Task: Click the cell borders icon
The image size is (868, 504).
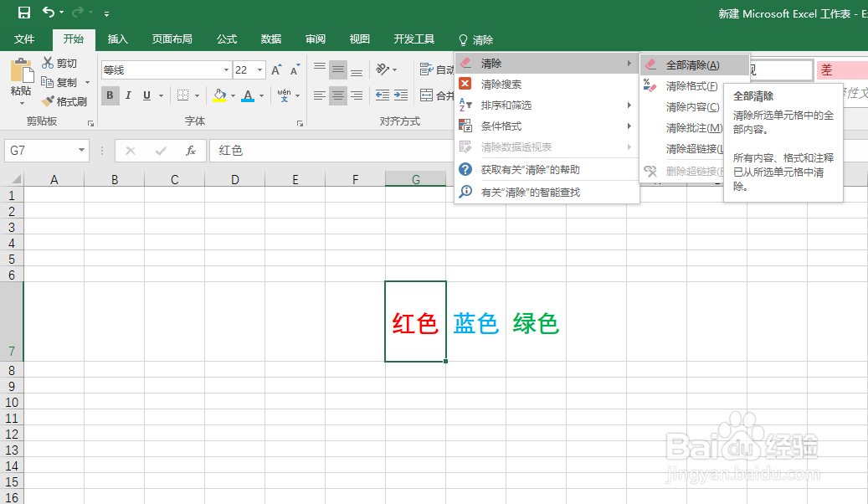Action: pos(182,95)
